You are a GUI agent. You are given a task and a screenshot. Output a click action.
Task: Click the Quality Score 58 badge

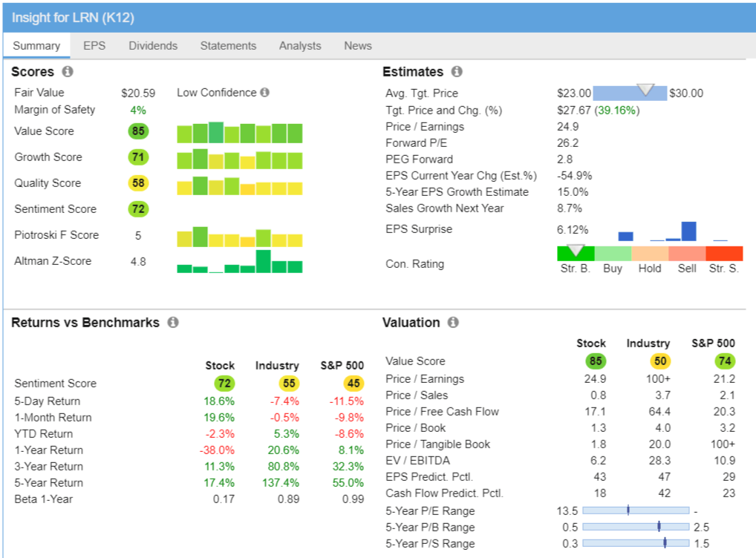tap(138, 183)
